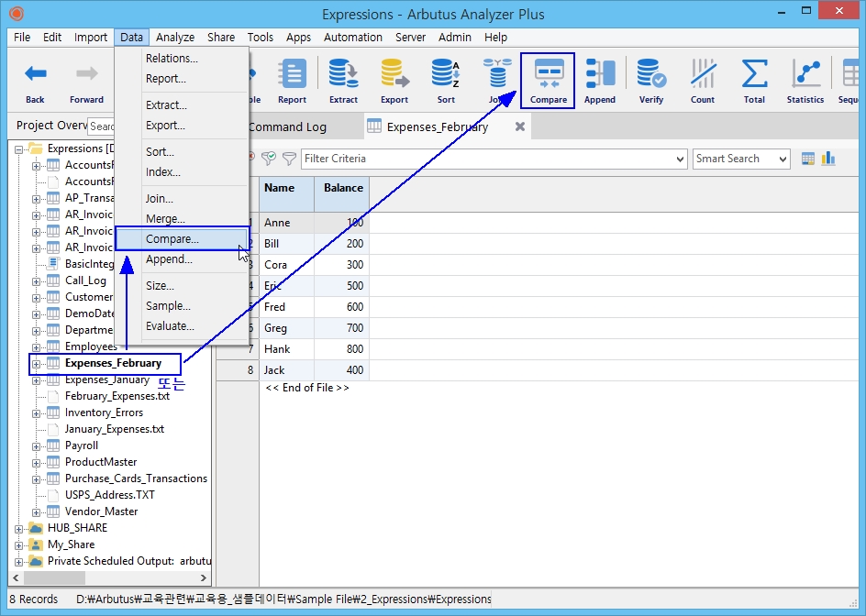Open the File menu
The height and width of the screenshot is (616, 866).
(22, 37)
